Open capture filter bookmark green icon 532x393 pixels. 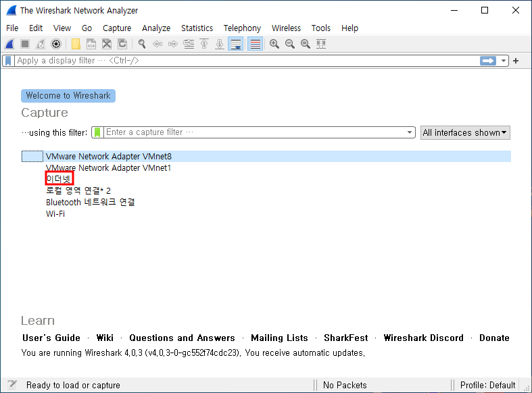[97, 132]
